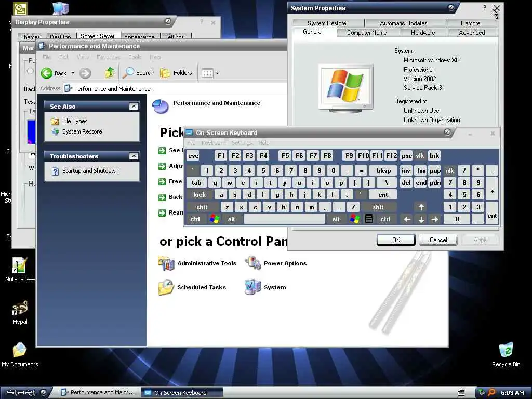The height and width of the screenshot is (399, 532).
Task: Collapse the Troubleshooters panel
Action: click(134, 156)
